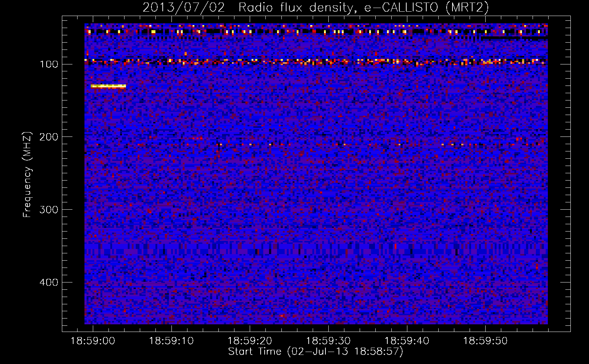589x364 pixels.
Task: Click the 'Start Time (02-Jul-13 18:58:57)' label
Action: [x=316, y=352]
